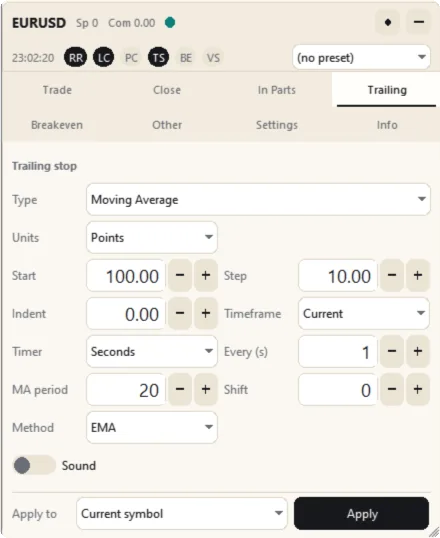Toggle the RR badge
Screen dimensions: 440x538
point(76,57)
